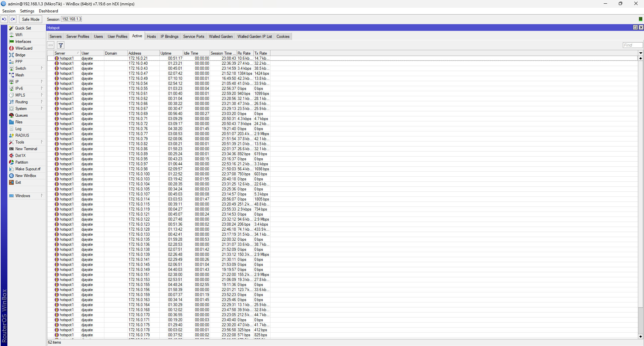This screenshot has width=644, height=346.
Task: Click the scrollbar up arrow
Action: tap(640, 58)
